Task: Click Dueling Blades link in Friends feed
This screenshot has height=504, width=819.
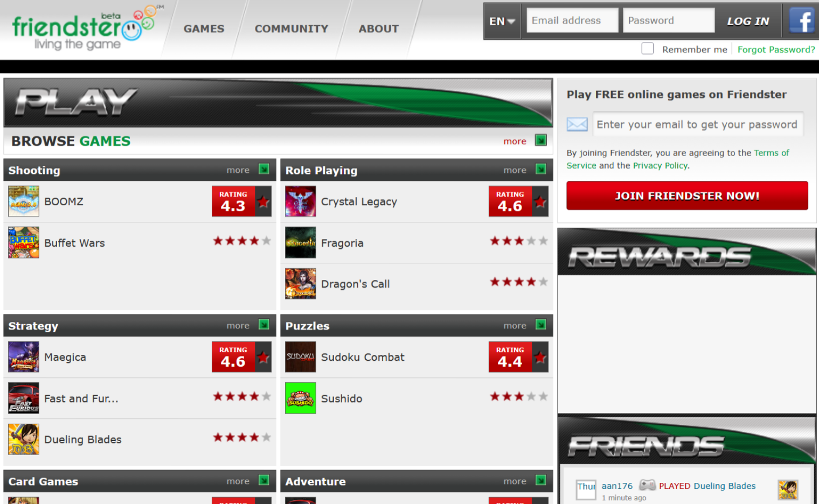Action: 725,486
